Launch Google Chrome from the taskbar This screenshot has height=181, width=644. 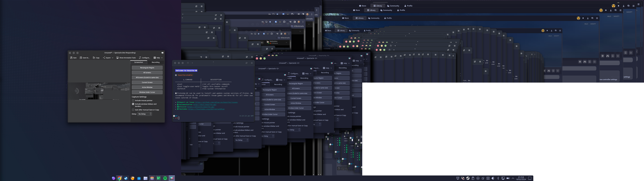coord(119,178)
